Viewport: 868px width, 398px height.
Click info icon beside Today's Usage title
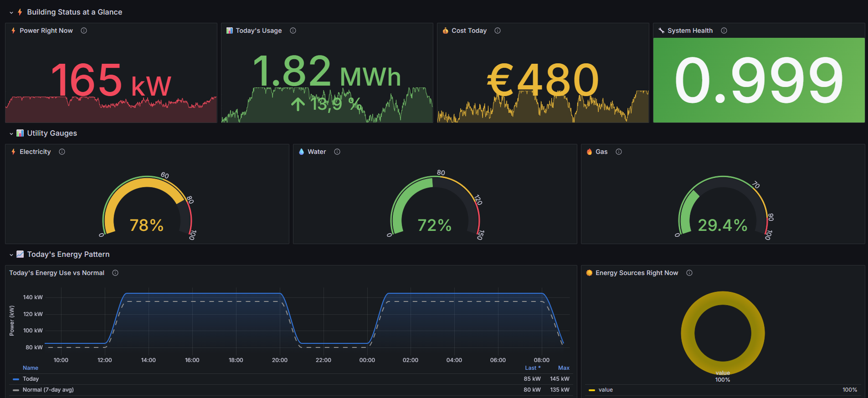click(293, 31)
